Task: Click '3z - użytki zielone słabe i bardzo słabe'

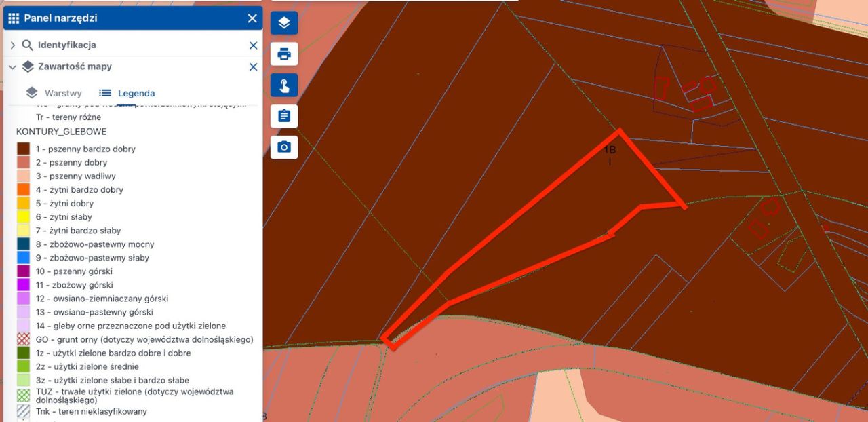Action: (x=113, y=380)
